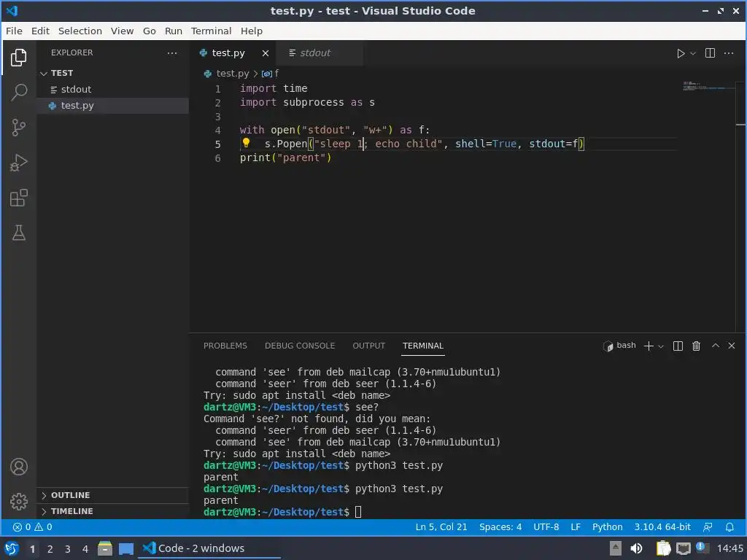Image resolution: width=747 pixels, height=560 pixels.
Task: Open the Go menu
Action: tap(149, 31)
